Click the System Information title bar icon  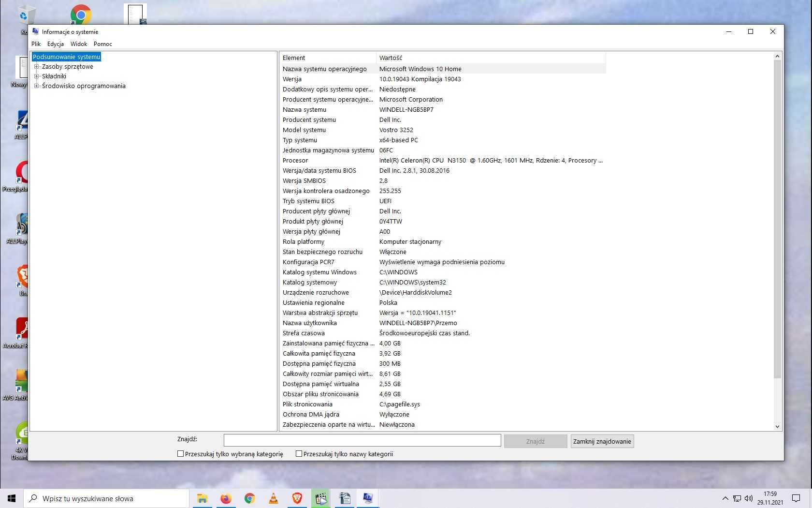pos(35,31)
